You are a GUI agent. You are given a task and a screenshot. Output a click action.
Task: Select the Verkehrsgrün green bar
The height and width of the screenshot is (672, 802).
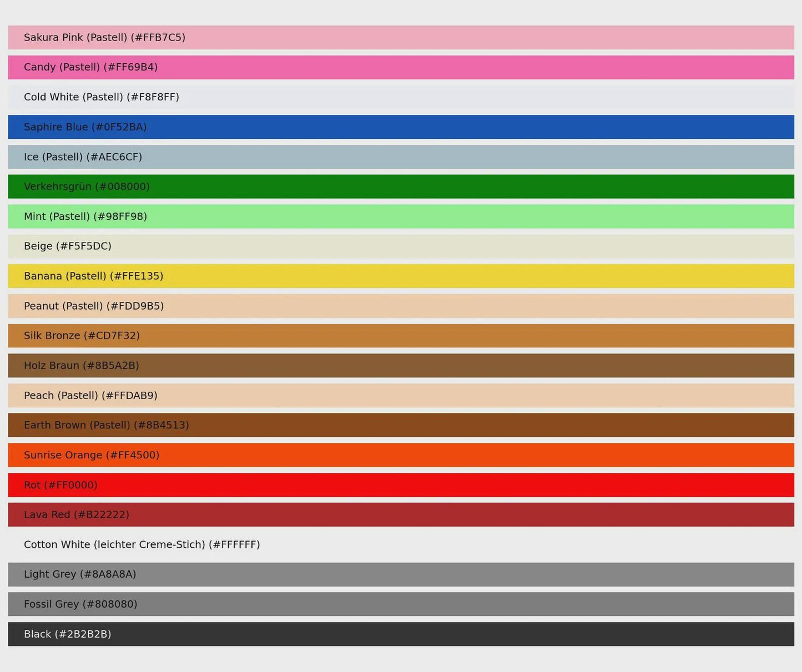(x=401, y=186)
